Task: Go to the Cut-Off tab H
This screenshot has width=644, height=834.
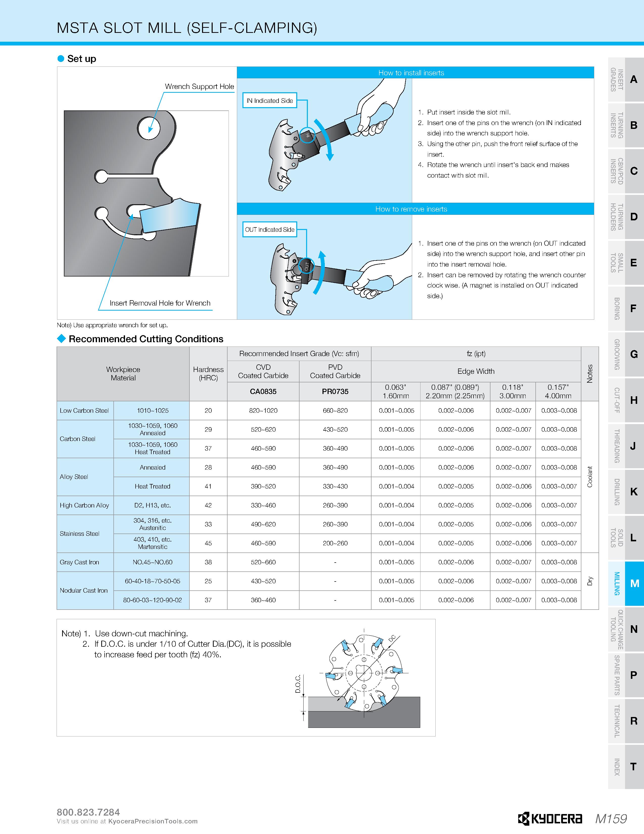Action: pyautogui.click(x=626, y=400)
